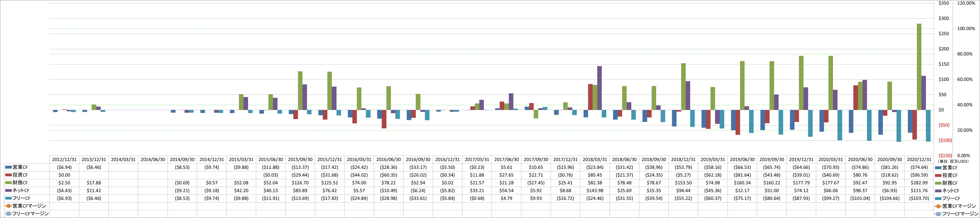
Task: Select the $153.50 財務CF cell
Action: [683, 183]
